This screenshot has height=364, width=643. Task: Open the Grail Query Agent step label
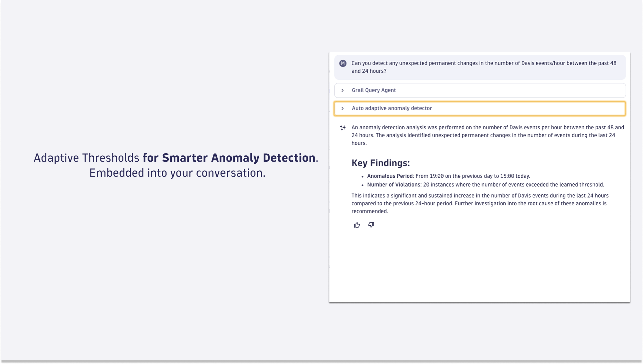(374, 90)
